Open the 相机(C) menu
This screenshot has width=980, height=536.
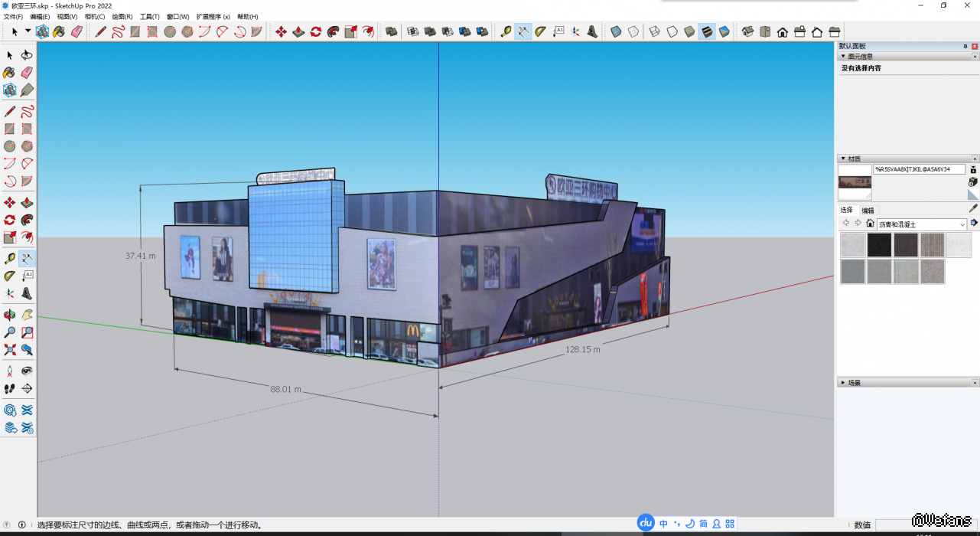[94, 16]
